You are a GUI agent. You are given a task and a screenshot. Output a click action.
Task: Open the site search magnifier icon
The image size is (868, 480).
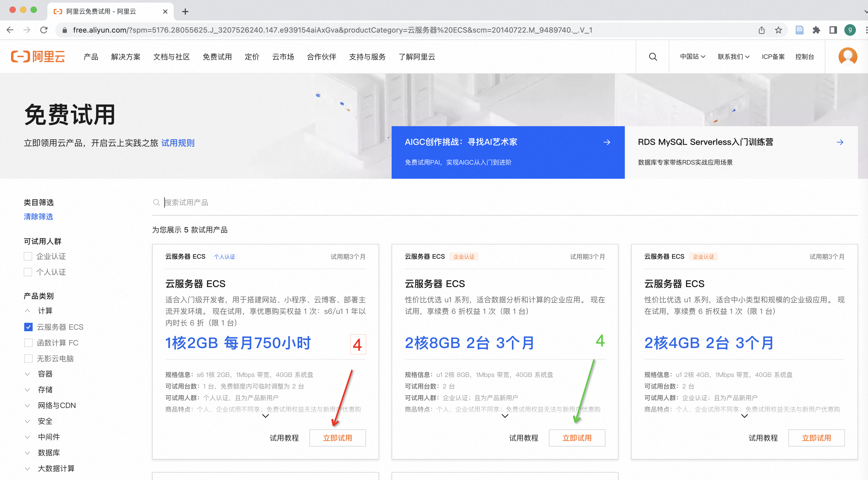[x=653, y=57]
